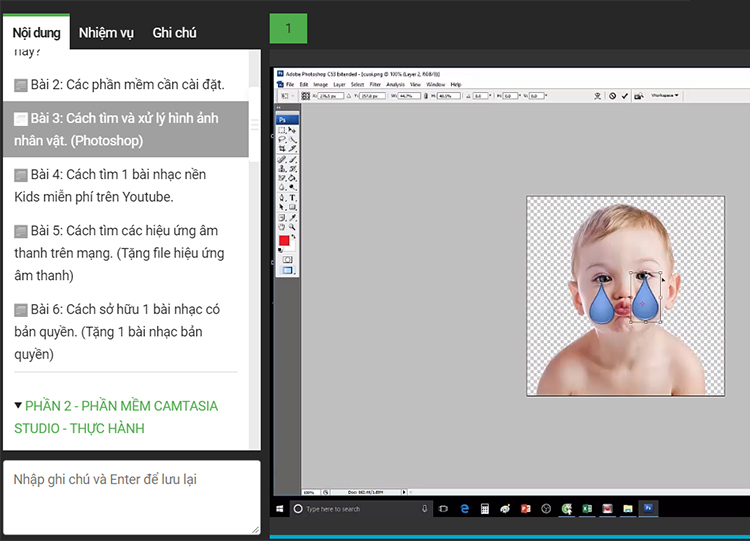The image size is (750, 541).
Task: Click the red foreground color swatch
Action: tap(284, 241)
